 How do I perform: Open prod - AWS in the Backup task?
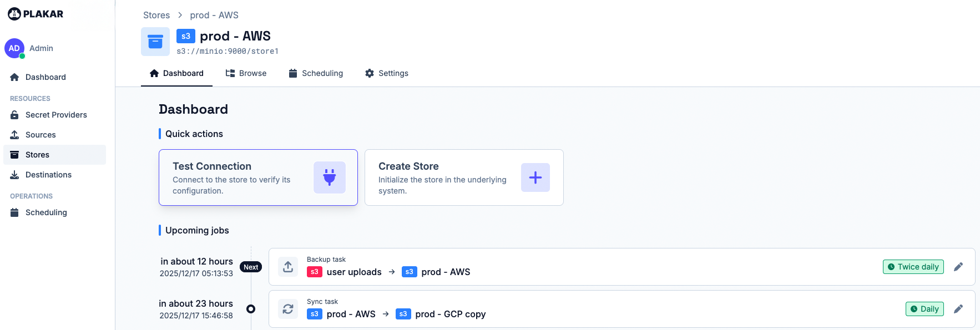tap(446, 272)
